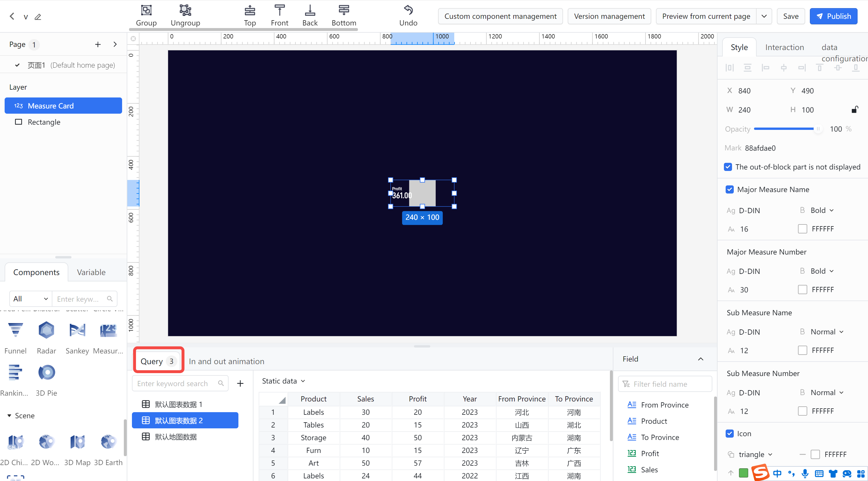This screenshot has width=868, height=481.
Task: Add the 3D Pie component
Action: pos(47,380)
